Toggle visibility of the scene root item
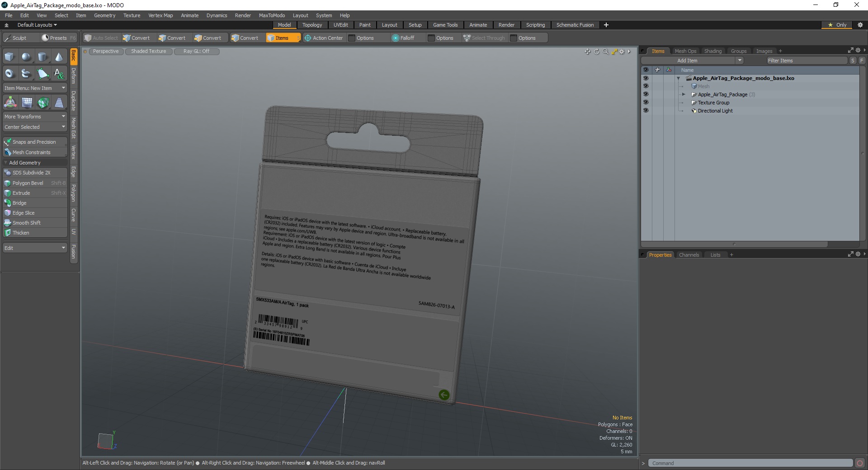868x470 pixels. tap(646, 78)
